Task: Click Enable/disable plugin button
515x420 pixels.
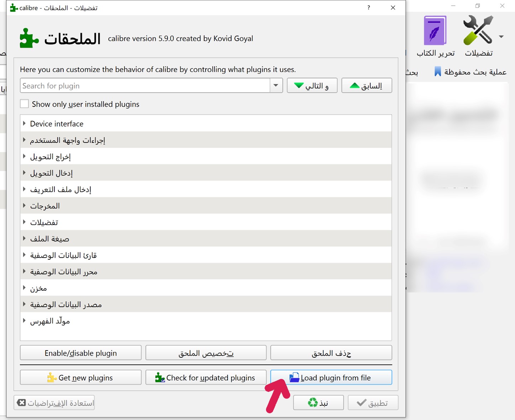Action: [x=81, y=353]
